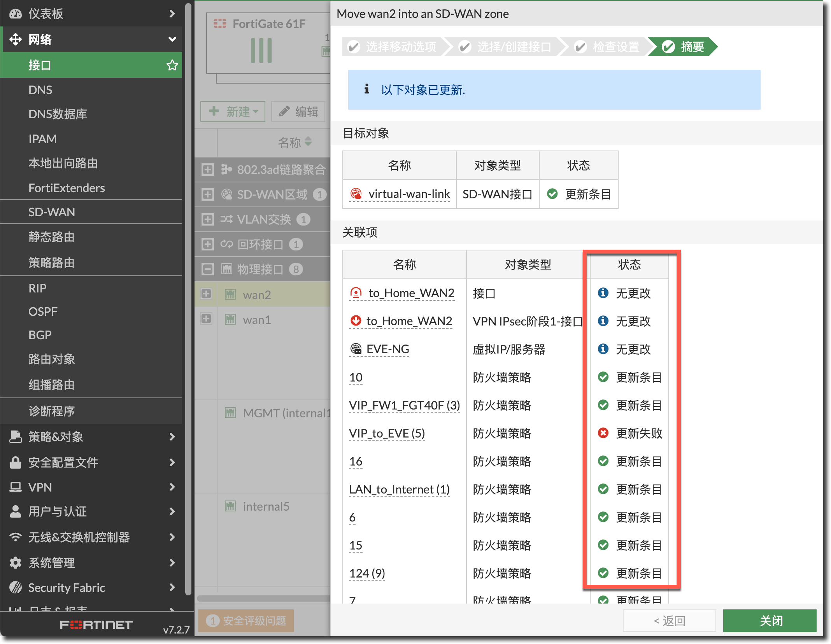The height and width of the screenshot is (644, 831).
Task: Collapse the 物理接口 group minus box
Action: click(x=208, y=269)
